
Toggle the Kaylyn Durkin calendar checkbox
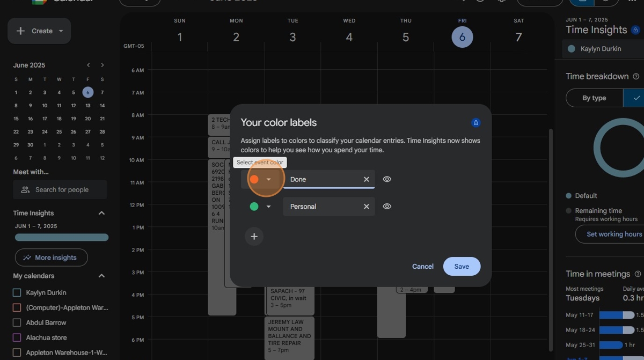pos(17,293)
